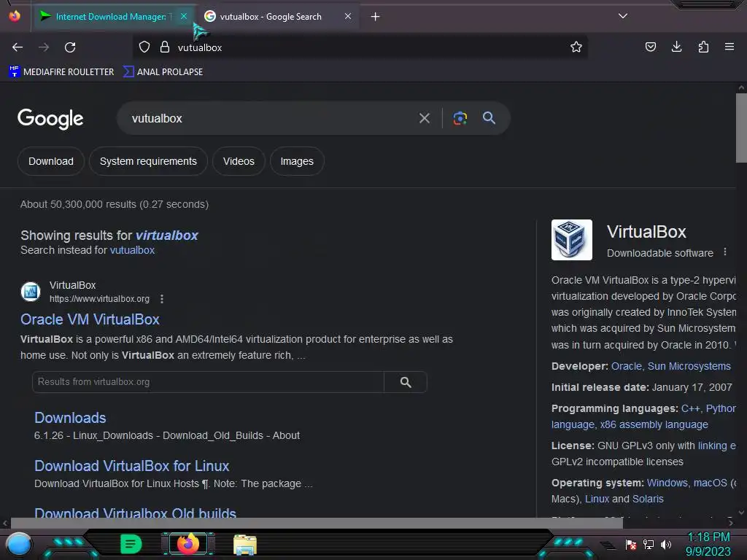Image resolution: width=747 pixels, height=560 pixels.
Task: Save page to Pocket
Action: (650, 47)
